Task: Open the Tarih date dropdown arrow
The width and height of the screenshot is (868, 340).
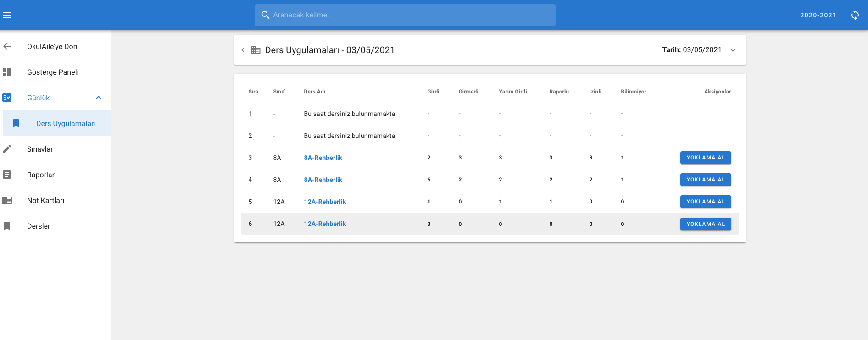Action: [733, 50]
